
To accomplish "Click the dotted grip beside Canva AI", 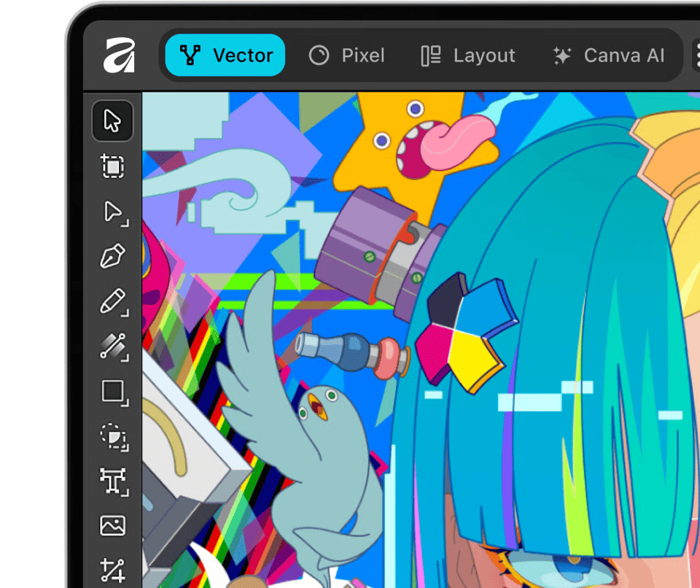I will click(x=695, y=55).
